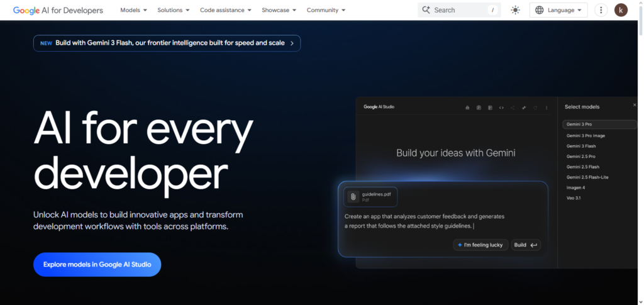Expand the Community dropdown menu
Image resolution: width=644 pixels, height=305 pixels.
point(326,10)
